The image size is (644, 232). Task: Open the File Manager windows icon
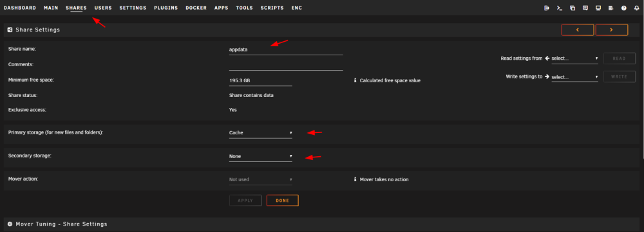pos(572,8)
